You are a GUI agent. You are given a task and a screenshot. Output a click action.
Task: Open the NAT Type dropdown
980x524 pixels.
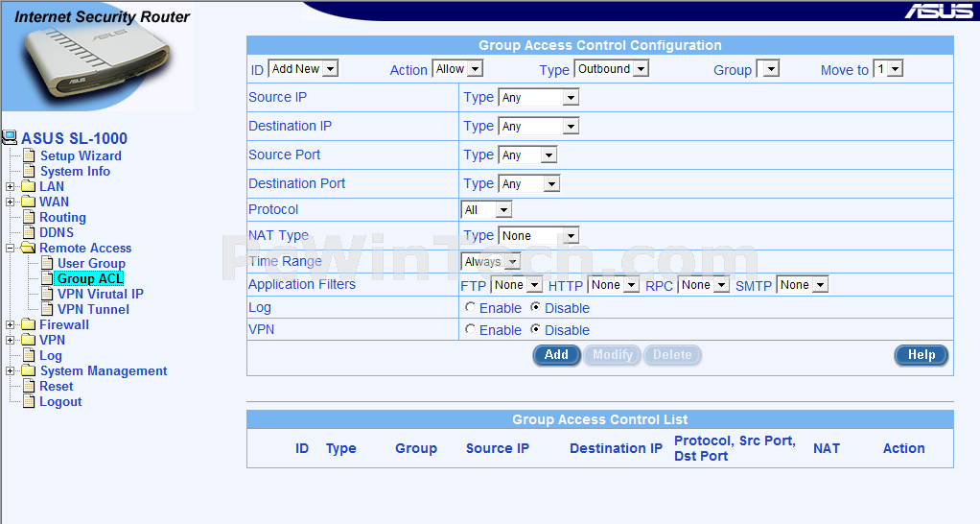539,236
